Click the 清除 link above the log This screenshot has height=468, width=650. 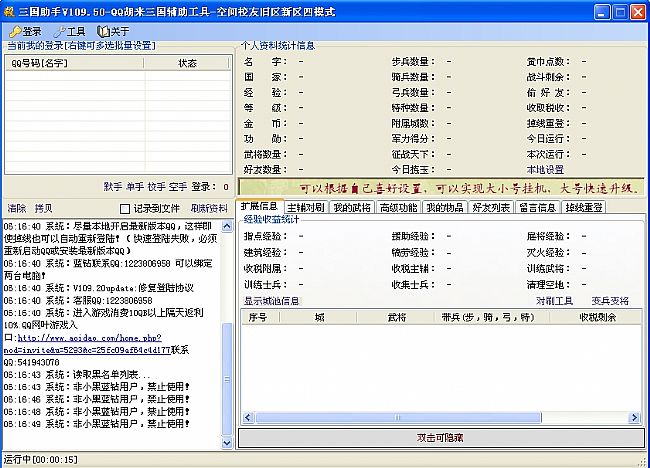pyautogui.click(x=17, y=209)
